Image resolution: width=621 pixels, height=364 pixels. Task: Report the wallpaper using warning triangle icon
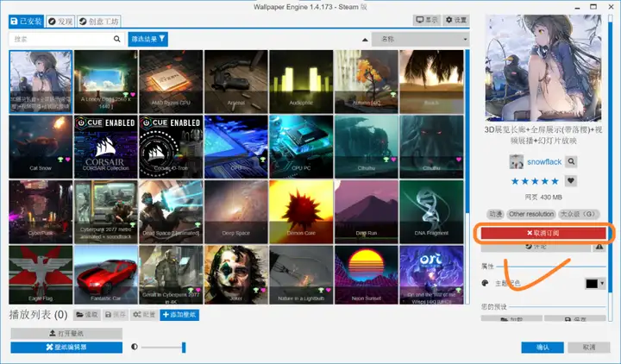click(599, 247)
